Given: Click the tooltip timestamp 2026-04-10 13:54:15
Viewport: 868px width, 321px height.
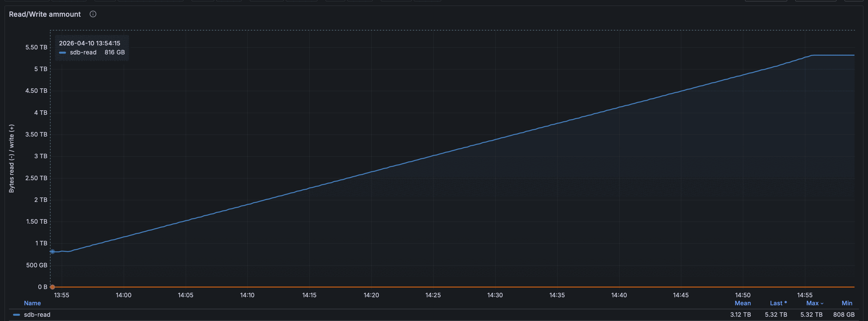Looking at the screenshot, I should click(89, 43).
